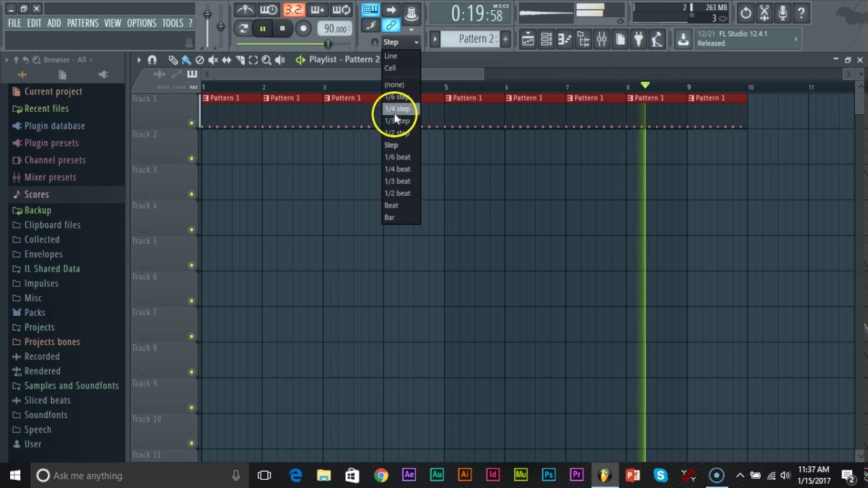Select the Zoom magnifier tool in Playlist

(x=267, y=60)
